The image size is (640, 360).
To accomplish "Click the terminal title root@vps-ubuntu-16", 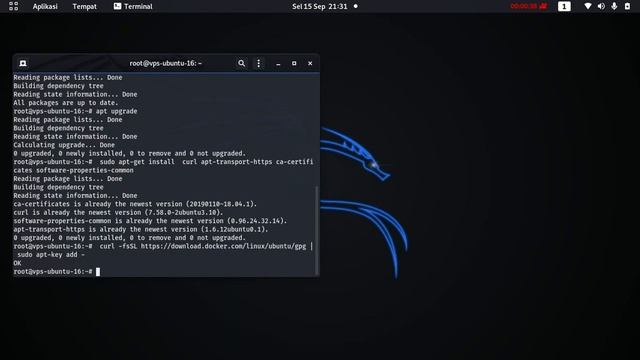I will (x=166, y=63).
